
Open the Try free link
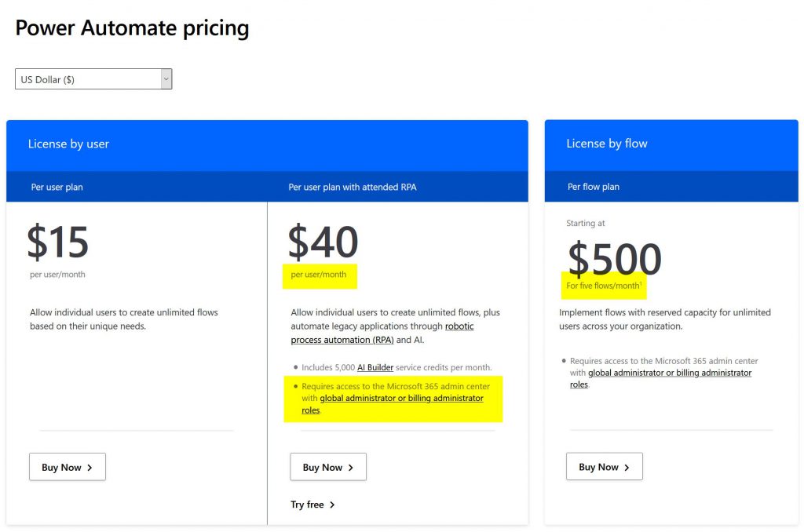[307, 505]
